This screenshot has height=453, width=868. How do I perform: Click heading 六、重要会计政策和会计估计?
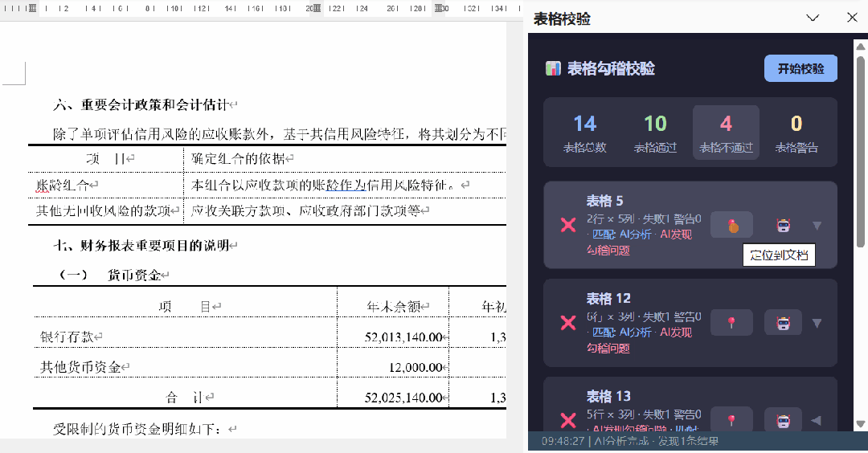(141, 104)
